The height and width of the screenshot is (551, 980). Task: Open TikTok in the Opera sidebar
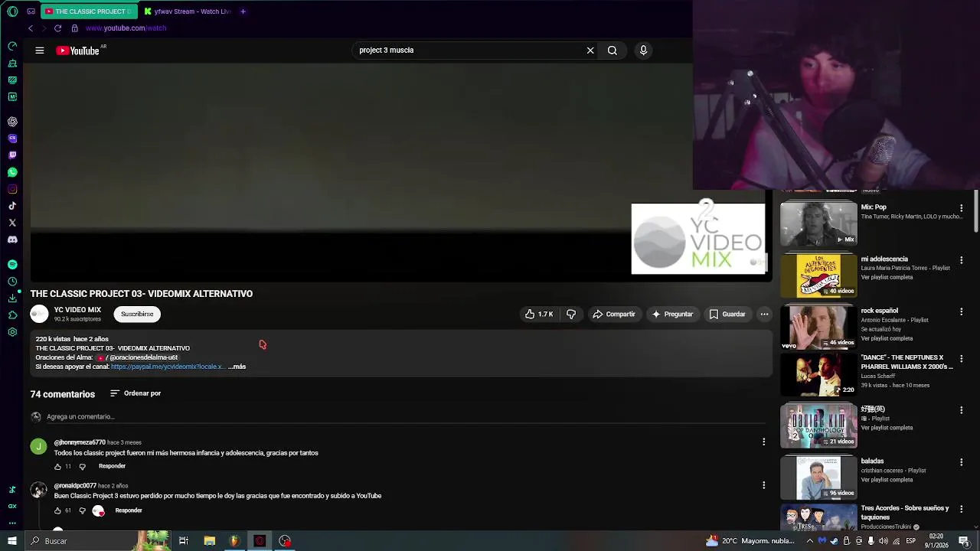tap(12, 206)
